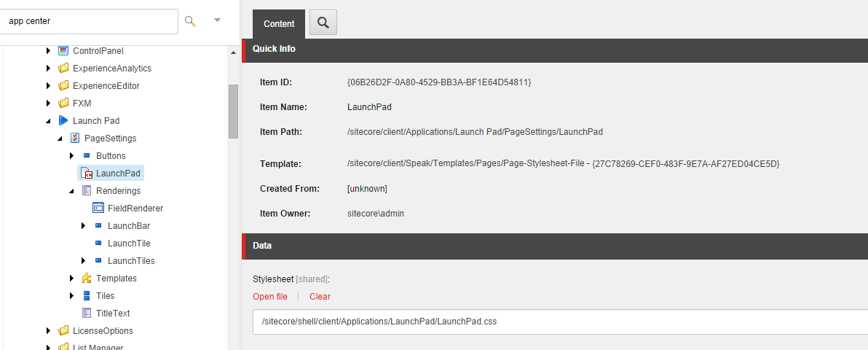Expand the ControlPanel tree node
The image size is (868, 350).
pyautogui.click(x=49, y=51)
